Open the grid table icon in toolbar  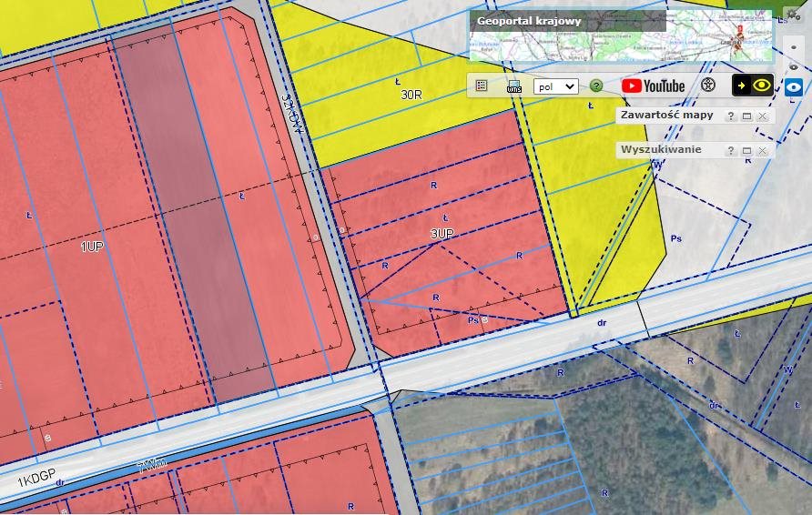(x=482, y=86)
